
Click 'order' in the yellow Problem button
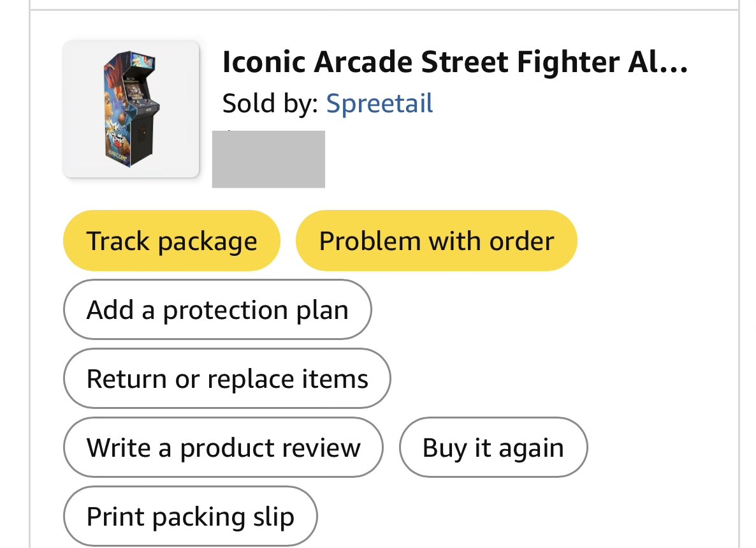pos(521,241)
